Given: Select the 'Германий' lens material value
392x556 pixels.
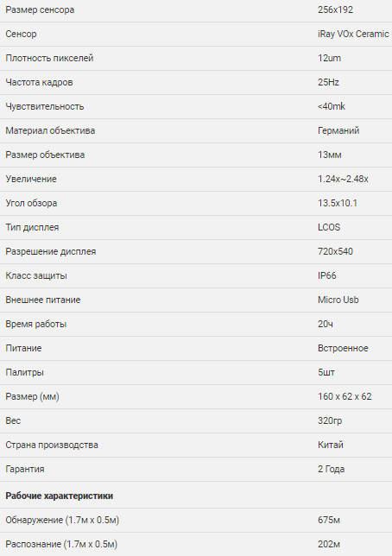Looking at the screenshot, I should click(x=338, y=130).
